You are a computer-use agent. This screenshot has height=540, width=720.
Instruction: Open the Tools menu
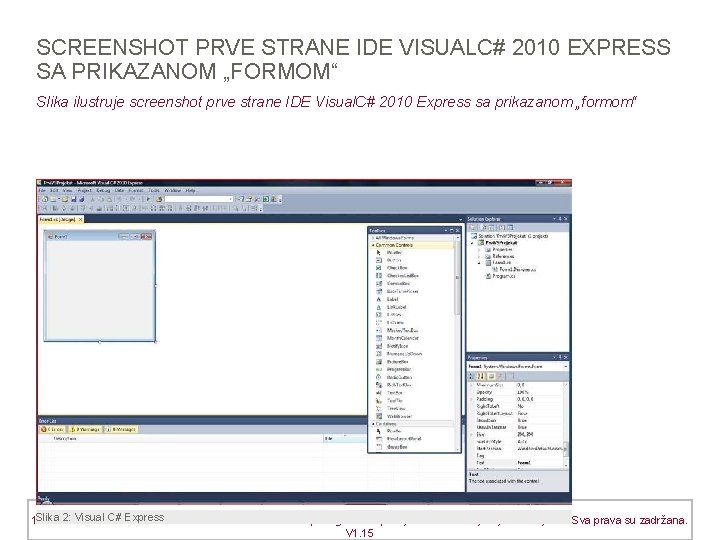(154, 190)
